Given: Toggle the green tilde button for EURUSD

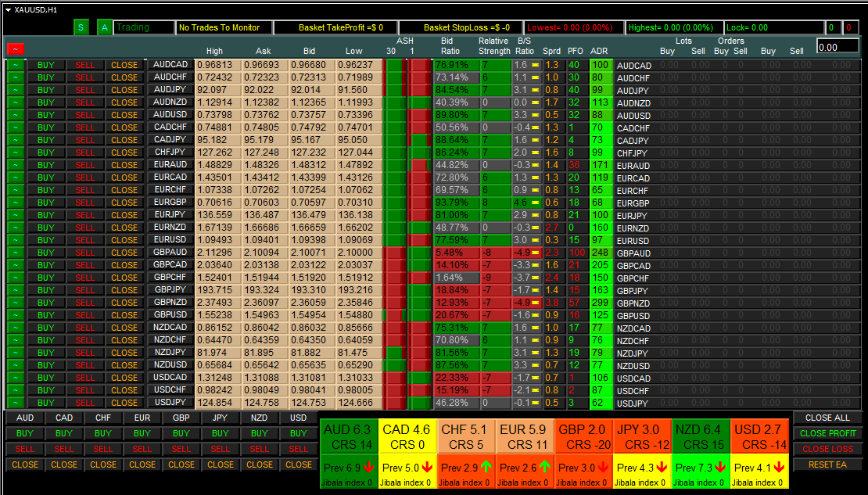Looking at the screenshot, I should (16, 240).
